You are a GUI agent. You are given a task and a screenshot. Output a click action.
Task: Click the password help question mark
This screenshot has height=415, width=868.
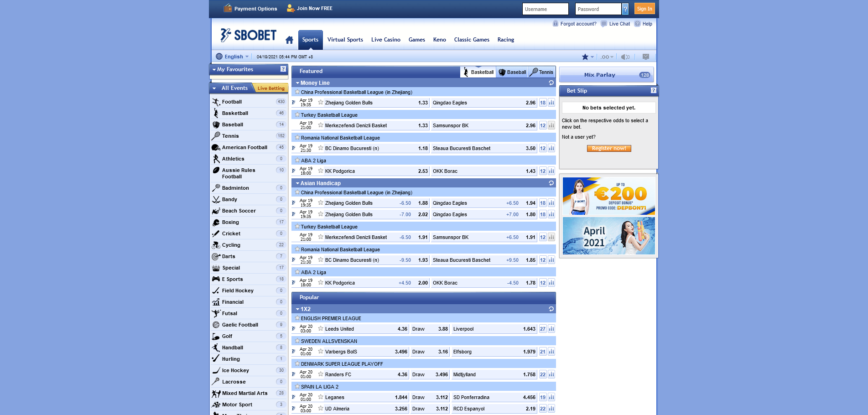(x=625, y=9)
